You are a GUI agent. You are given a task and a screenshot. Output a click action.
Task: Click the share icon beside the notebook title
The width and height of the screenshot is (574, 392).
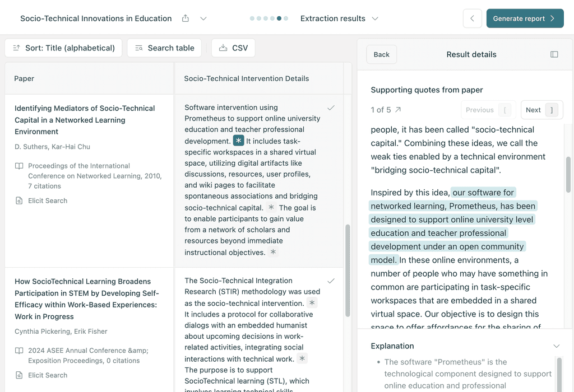(x=185, y=18)
